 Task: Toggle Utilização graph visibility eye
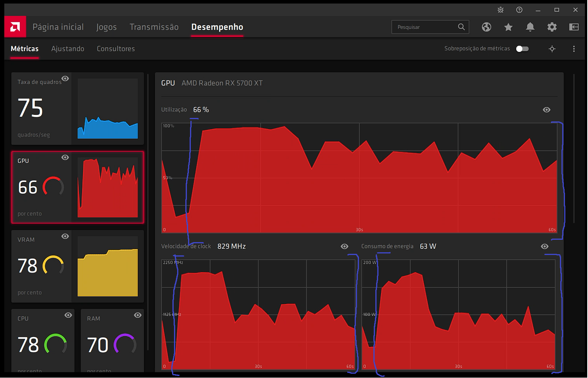[547, 110]
